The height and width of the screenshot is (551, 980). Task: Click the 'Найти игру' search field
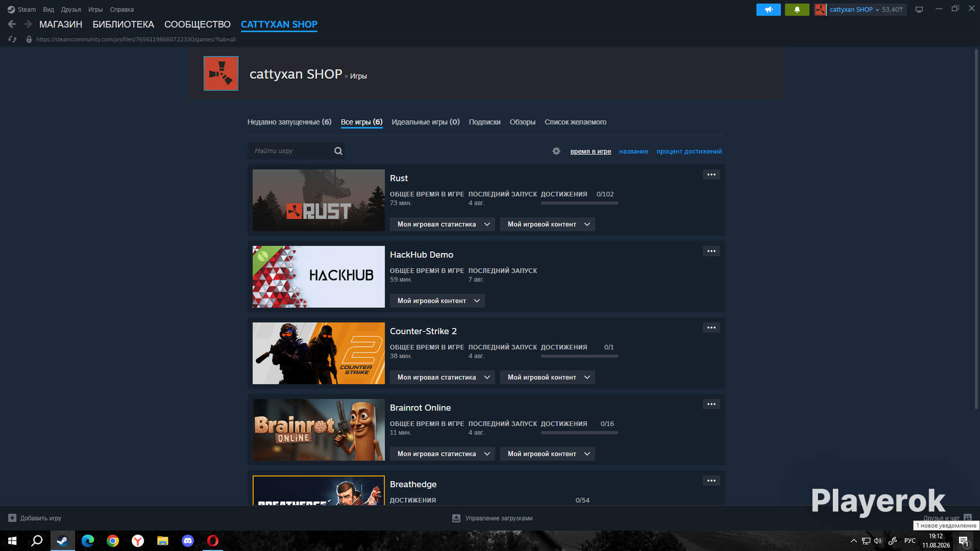click(x=296, y=151)
